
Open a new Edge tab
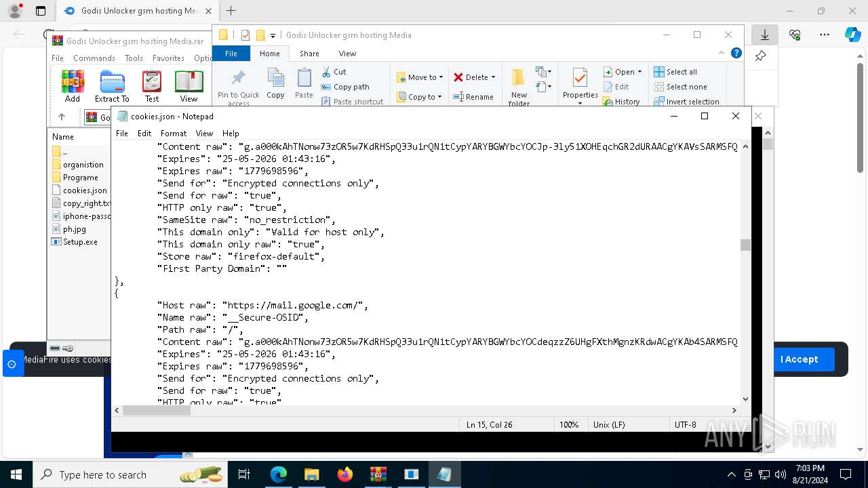point(231,11)
